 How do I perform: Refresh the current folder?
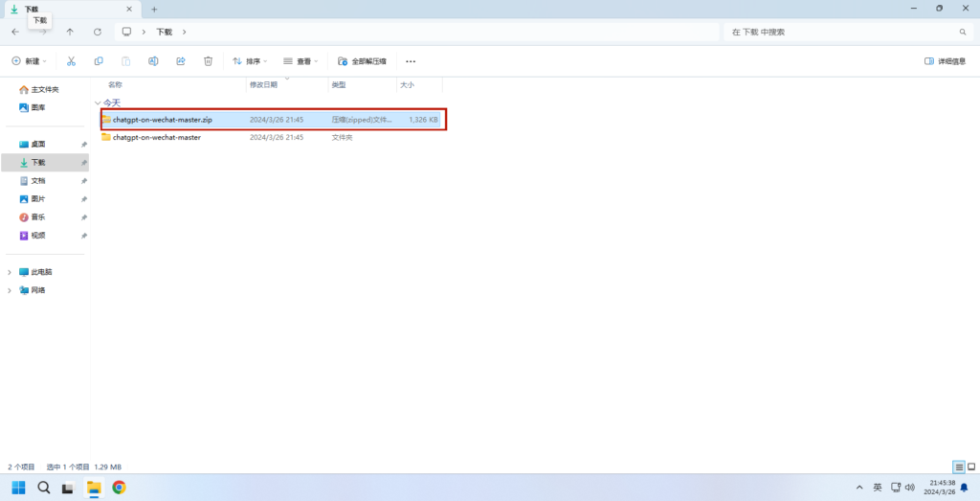98,32
